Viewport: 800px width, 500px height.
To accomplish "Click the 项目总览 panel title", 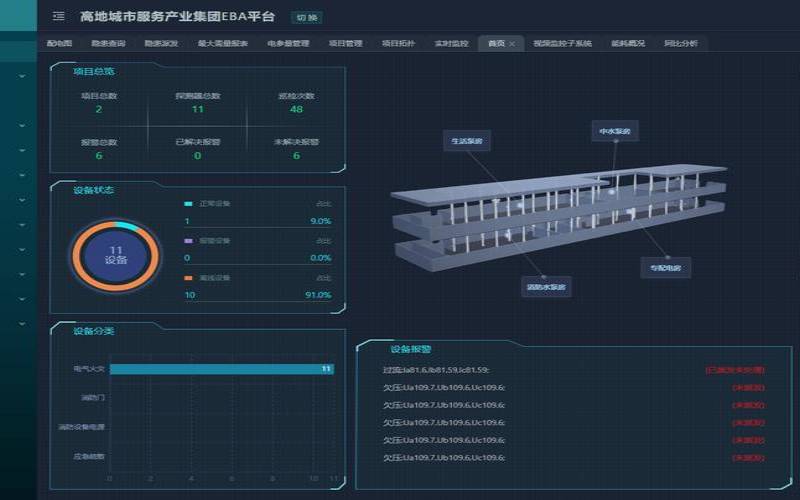I will 93,71.
